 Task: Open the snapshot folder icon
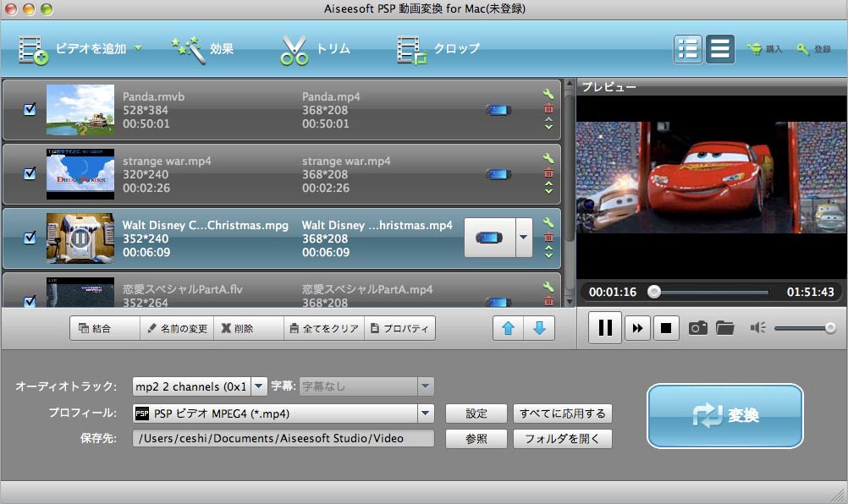pos(724,328)
